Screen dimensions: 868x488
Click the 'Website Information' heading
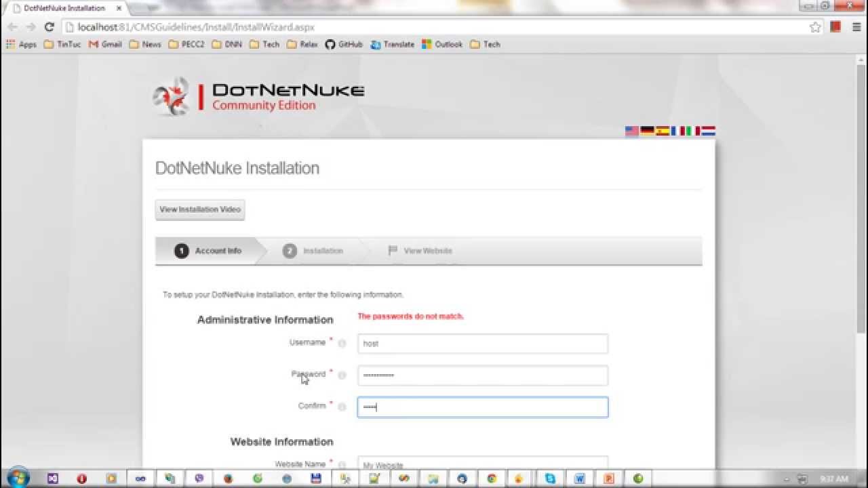[281, 442]
